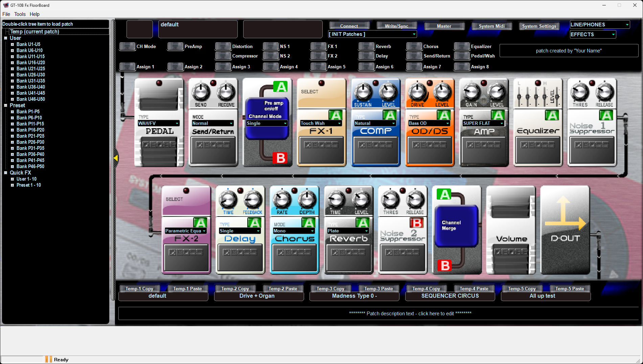The image size is (643, 364).
Task: Collapse the Preset tree section
Action: pyautogui.click(x=5, y=106)
